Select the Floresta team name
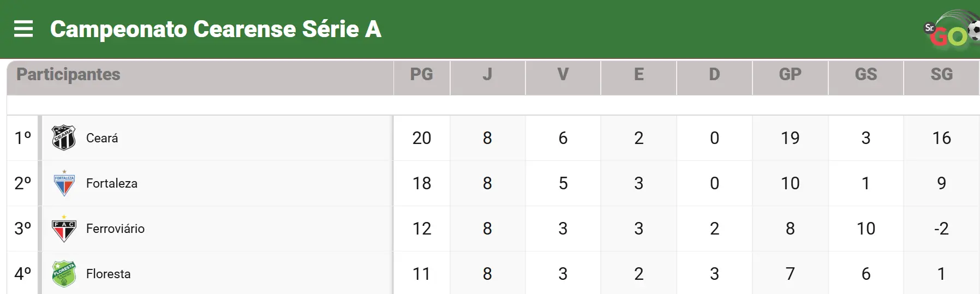The height and width of the screenshot is (294, 980). [109, 274]
